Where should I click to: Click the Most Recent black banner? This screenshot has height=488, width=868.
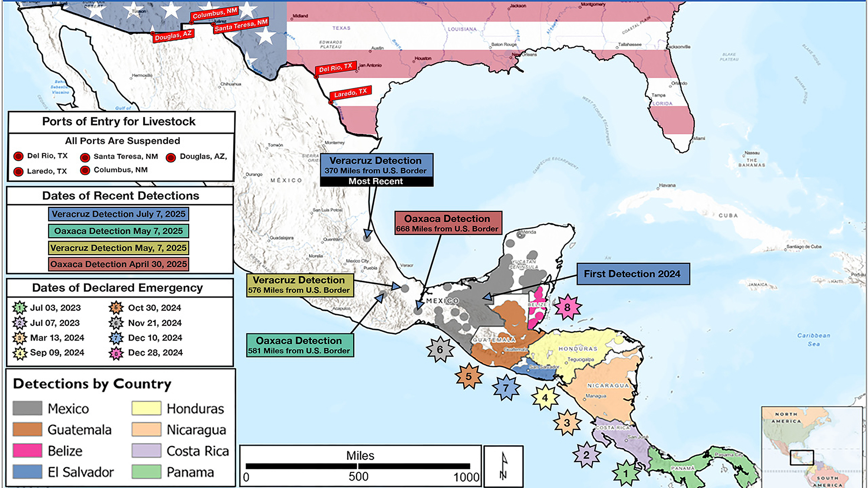pos(376,181)
